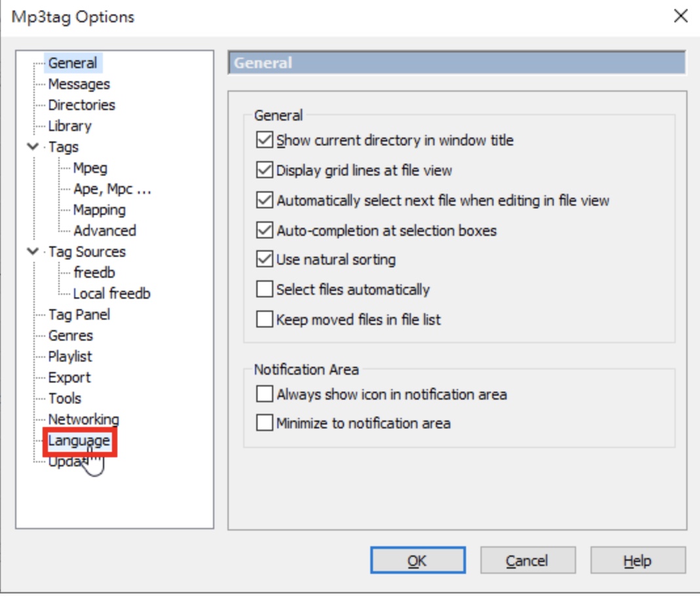Viewport: 700px width, 600px height.
Task: Open the Tag Panel options page
Action: pyautogui.click(x=79, y=314)
